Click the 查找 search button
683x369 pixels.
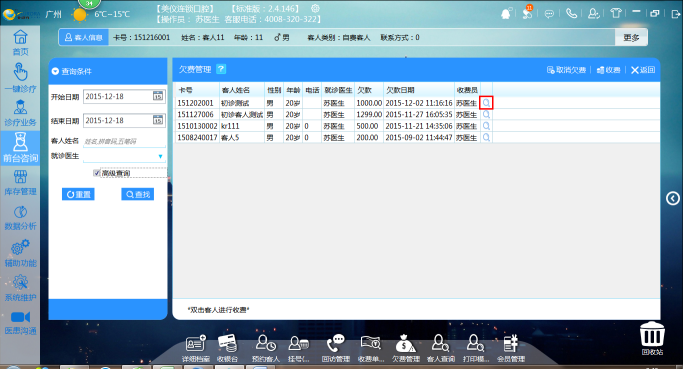click(x=137, y=194)
